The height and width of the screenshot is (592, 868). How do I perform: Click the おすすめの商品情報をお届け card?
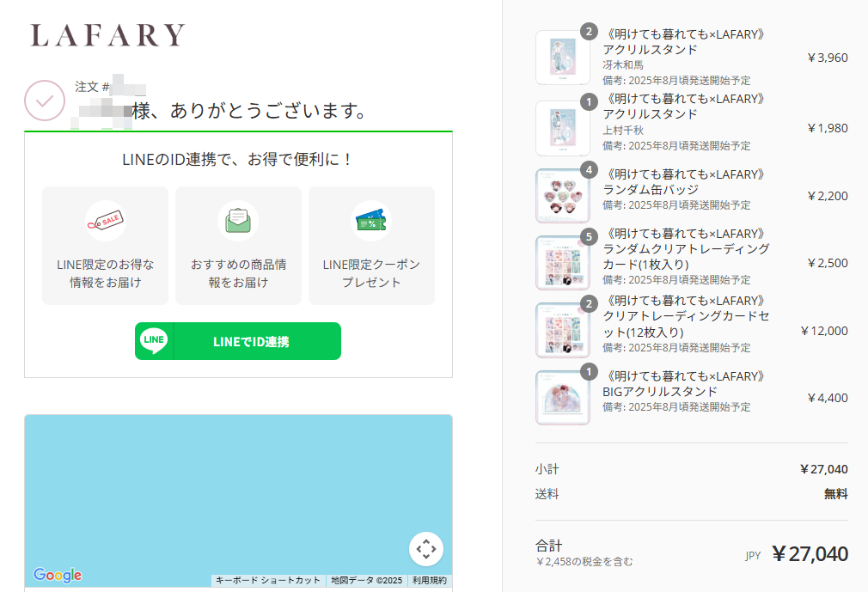pos(238,246)
